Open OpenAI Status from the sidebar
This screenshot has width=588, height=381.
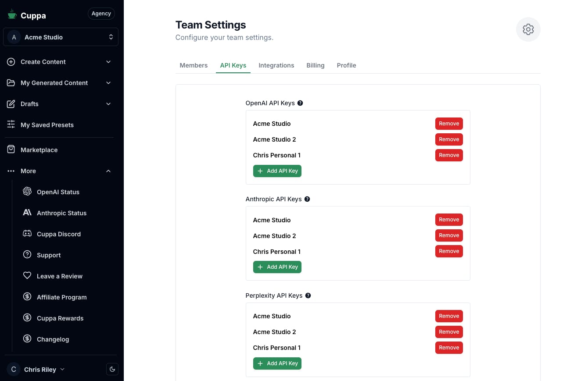tap(58, 192)
